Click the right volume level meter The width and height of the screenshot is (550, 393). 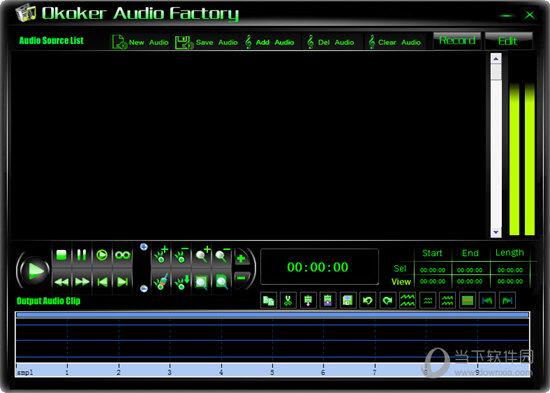[x=530, y=159]
